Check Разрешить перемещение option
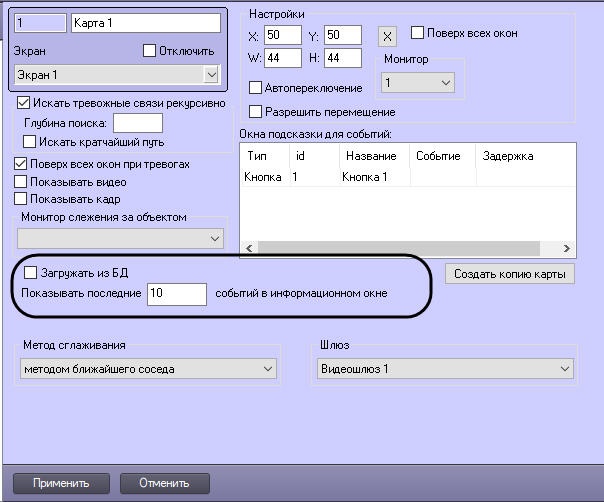Viewport: 604px width, 502px height. click(255, 111)
